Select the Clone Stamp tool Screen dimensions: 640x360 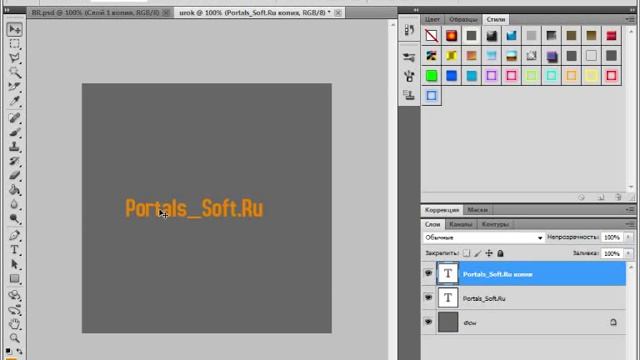pos(15,147)
